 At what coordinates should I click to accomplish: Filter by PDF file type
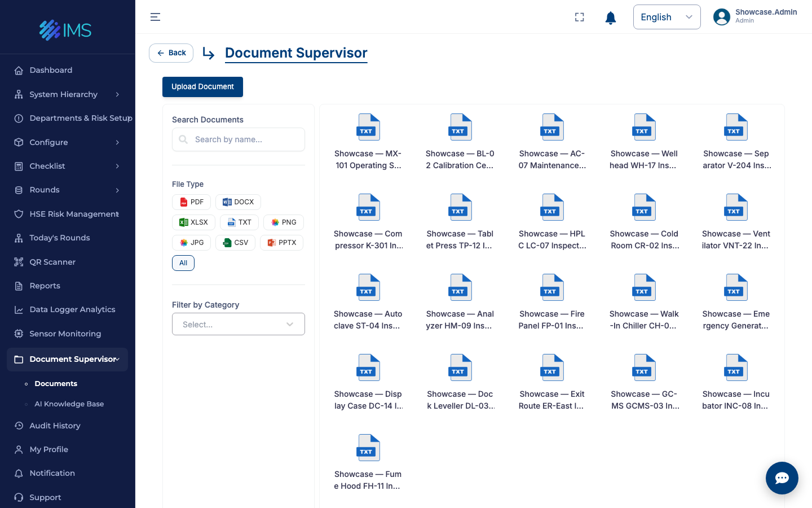click(x=191, y=202)
